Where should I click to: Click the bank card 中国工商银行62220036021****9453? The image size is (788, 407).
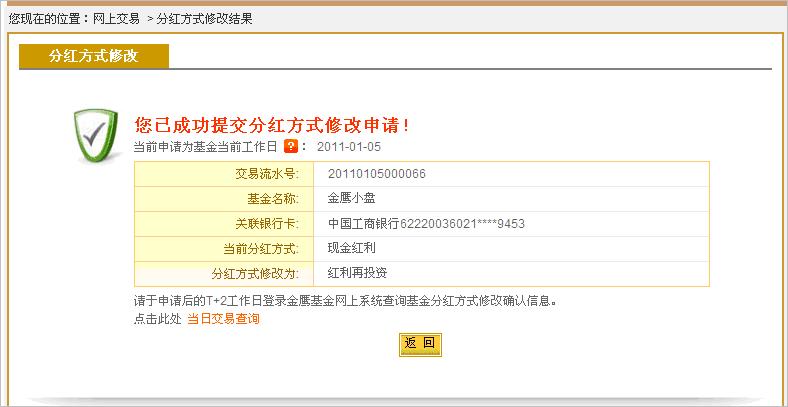point(426,224)
